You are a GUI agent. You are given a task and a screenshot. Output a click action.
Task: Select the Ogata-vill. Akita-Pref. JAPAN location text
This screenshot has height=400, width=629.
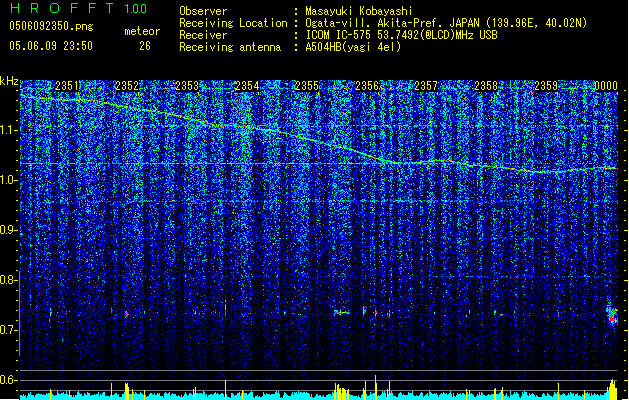tap(446, 23)
